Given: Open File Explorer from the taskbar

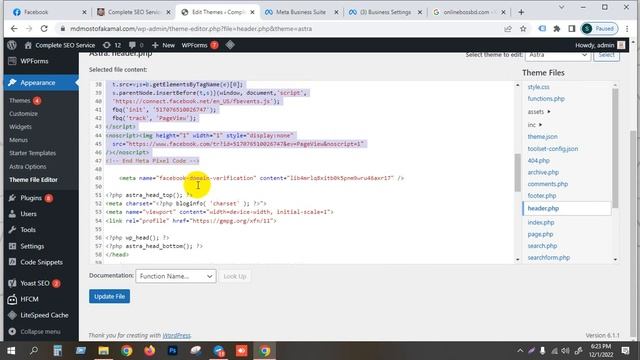Looking at the screenshot, I should coord(103,351).
